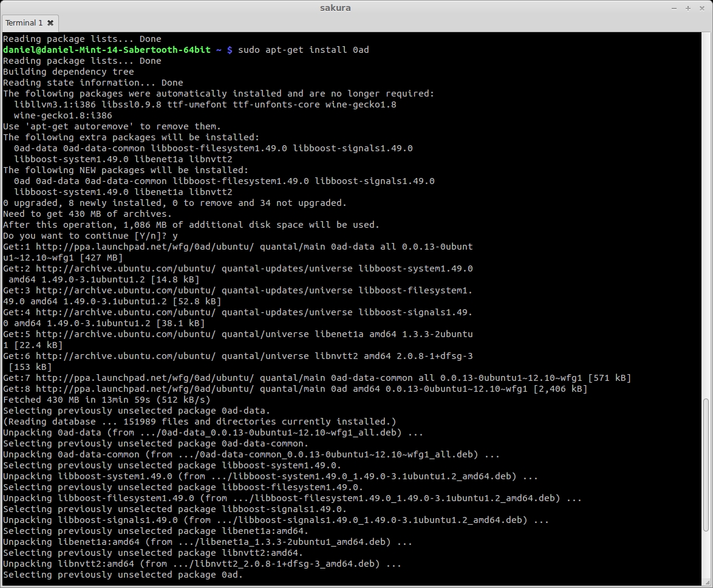Maximize the sakura window

688,8
